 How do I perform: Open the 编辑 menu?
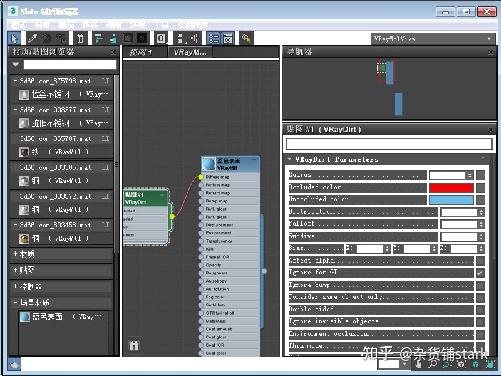tap(66, 24)
